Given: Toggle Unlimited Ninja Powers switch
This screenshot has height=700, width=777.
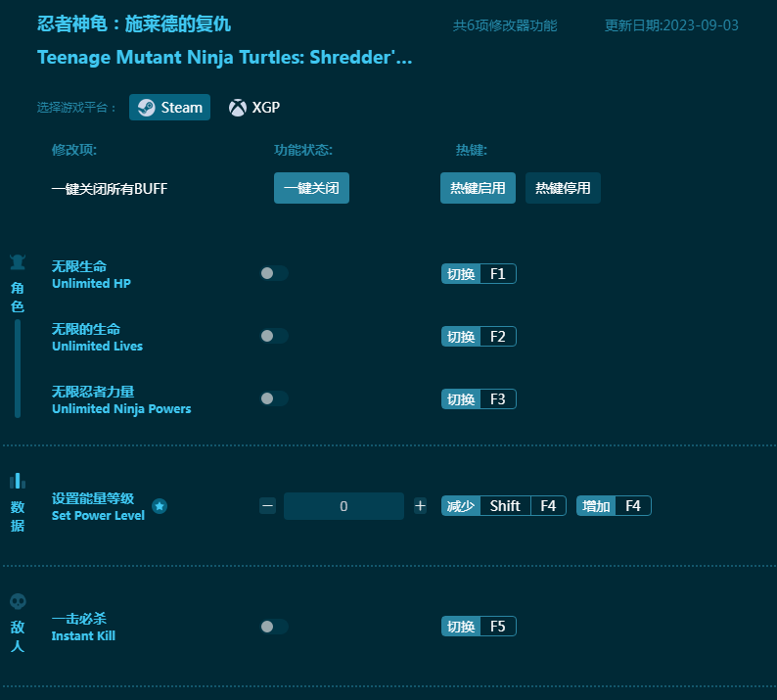Looking at the screenshot, I should pyautogui.click(x=274, y=398).
